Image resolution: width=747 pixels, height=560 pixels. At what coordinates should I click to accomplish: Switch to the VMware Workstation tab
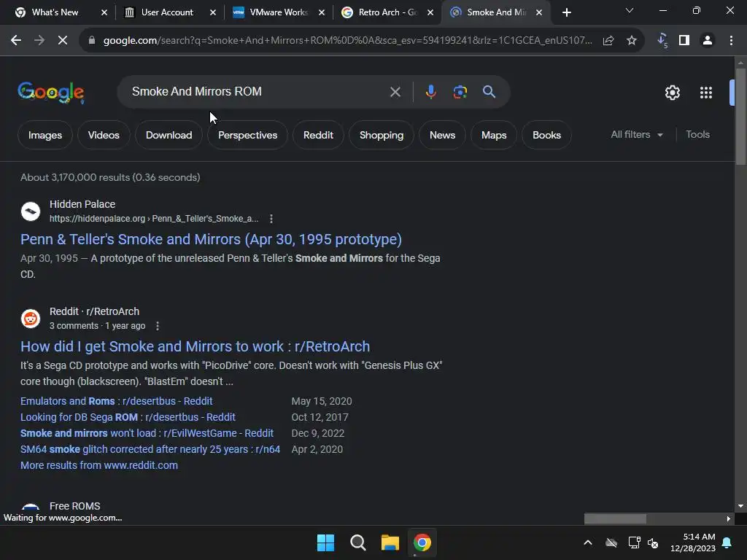pyautogui.click(x=279, y=12)
